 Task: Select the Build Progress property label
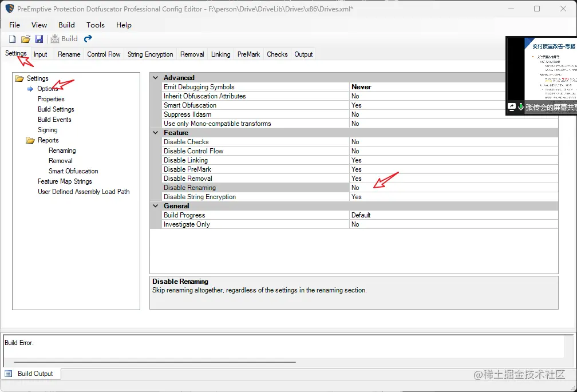184,215
